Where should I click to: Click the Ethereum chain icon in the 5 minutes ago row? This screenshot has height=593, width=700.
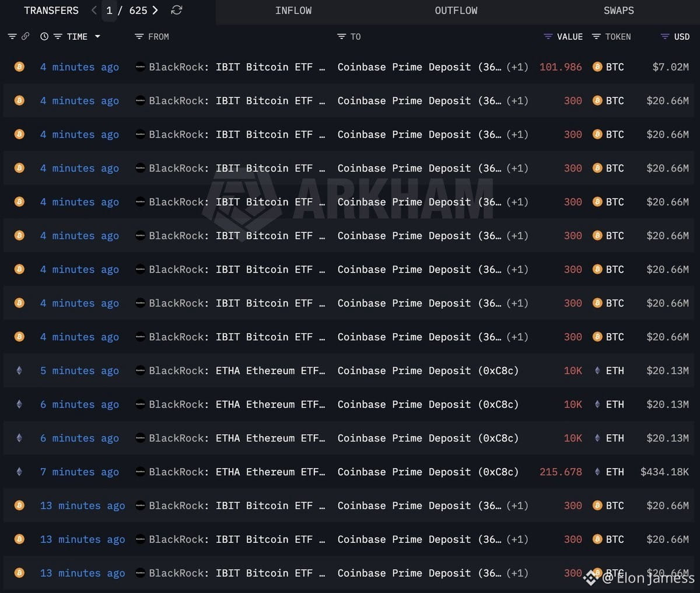pos(19,370)
